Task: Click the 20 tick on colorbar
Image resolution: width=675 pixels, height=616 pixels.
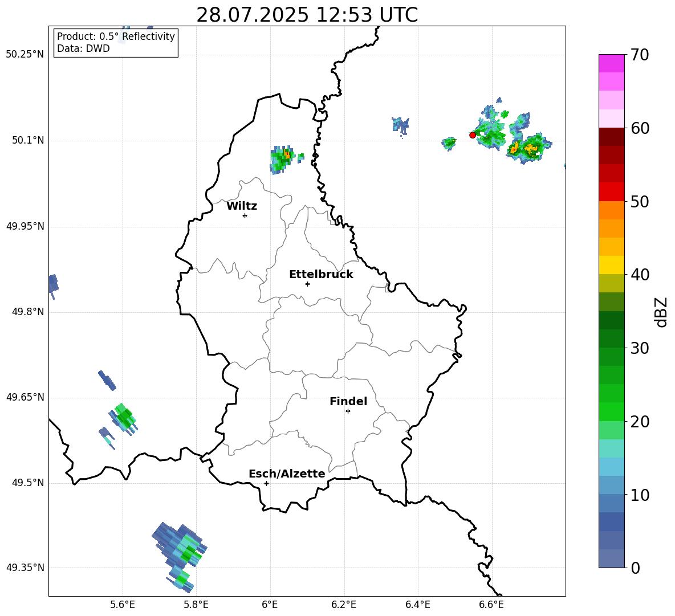Action: [x=640, y=421]
